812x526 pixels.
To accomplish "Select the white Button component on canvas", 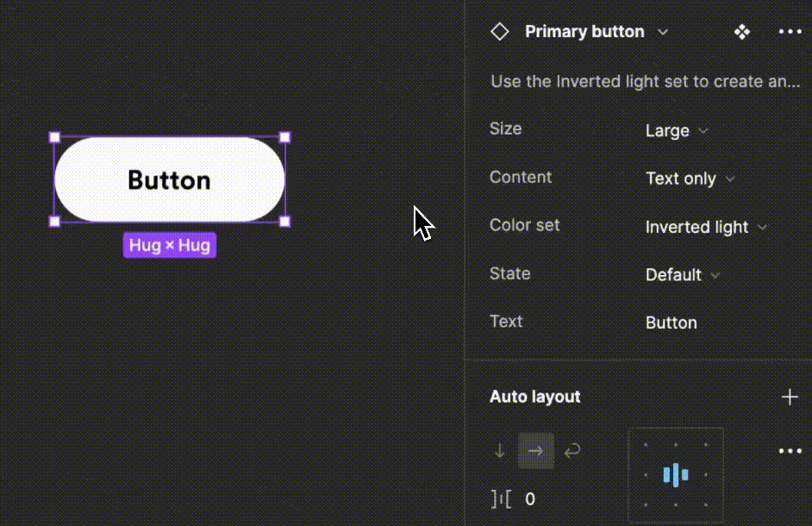I will click(169, 179).
